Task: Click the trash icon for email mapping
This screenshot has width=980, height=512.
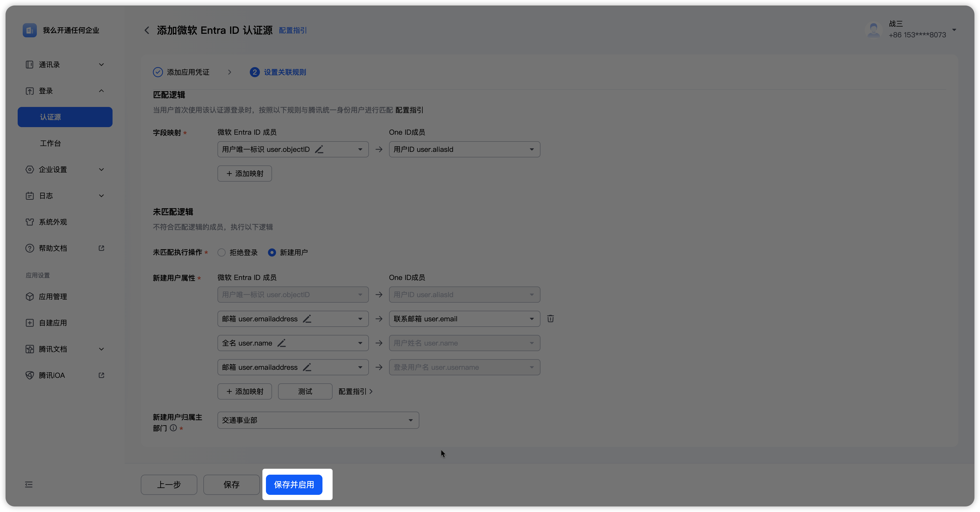Action: click(550, 319)
